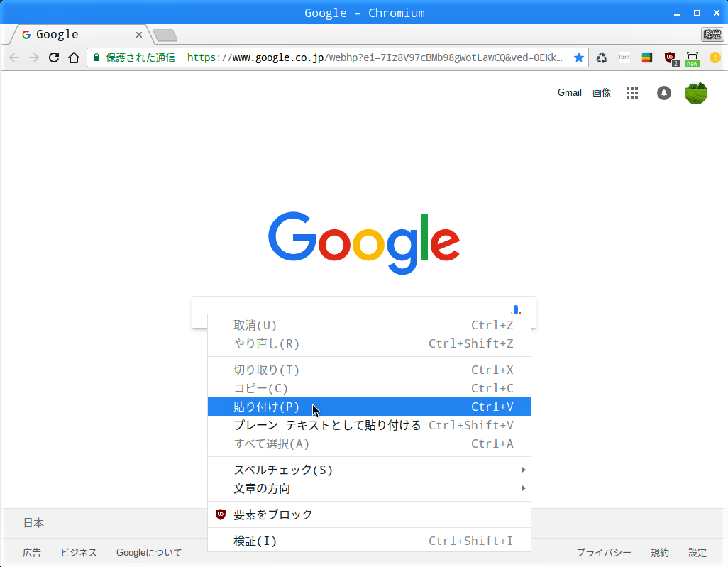Click the やり直し(R) menu entry

[369, 343]
